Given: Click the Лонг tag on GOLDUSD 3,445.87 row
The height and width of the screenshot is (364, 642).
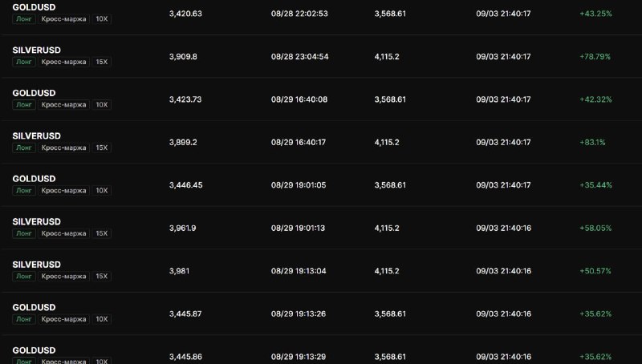Looking at the screenshot, I should point(24,319).
